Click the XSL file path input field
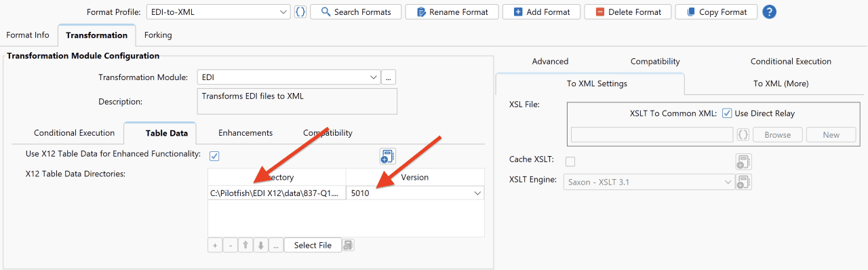The width and height of the screenshot is (868, 270). 652,134
